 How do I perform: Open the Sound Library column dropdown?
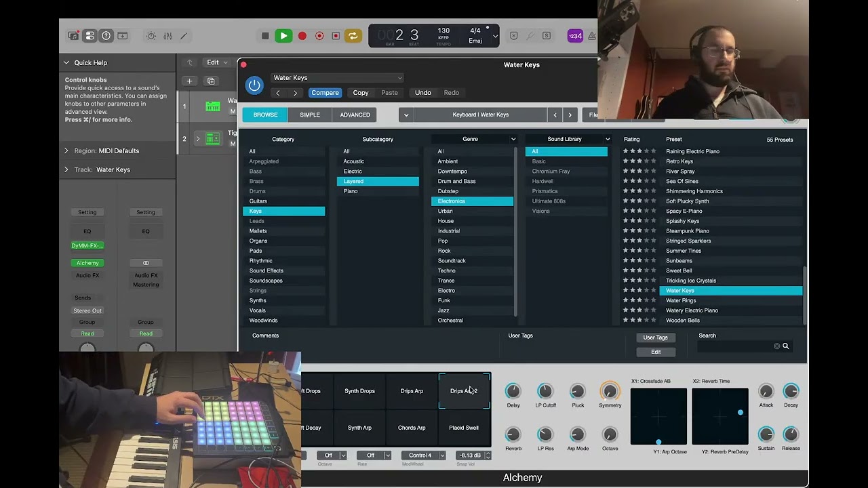pyautogui.click(x=608, y=139)
